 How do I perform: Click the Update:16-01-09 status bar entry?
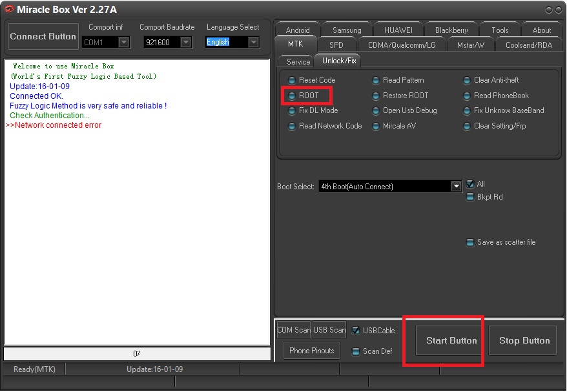(x=155, y=369)
